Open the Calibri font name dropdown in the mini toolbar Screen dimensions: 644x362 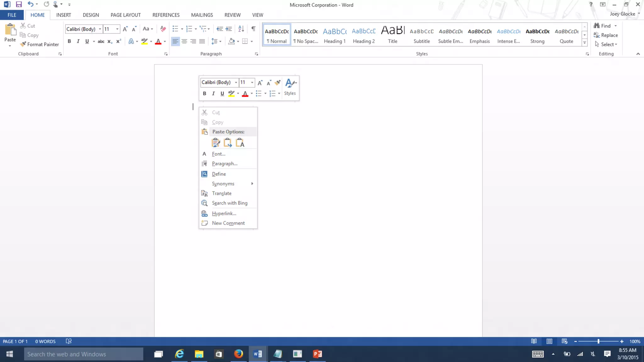pyautogui.click(x=236, y=82)
